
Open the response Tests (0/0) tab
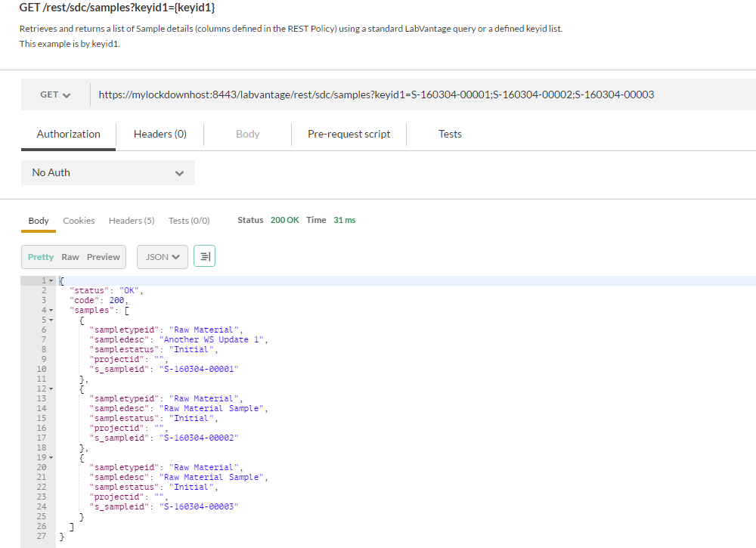189,221
